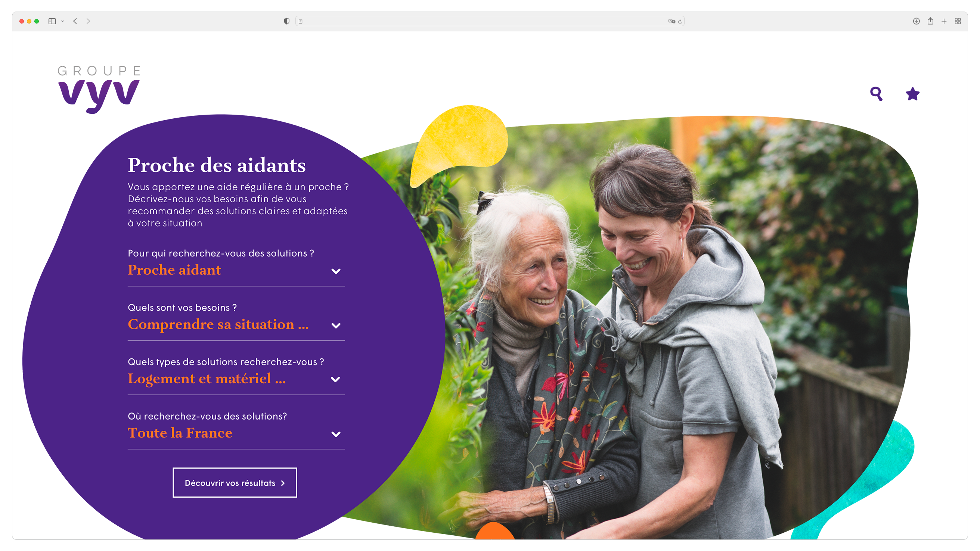
Task: Open the Toute la France dropdown
Action: tap(236, 434)
